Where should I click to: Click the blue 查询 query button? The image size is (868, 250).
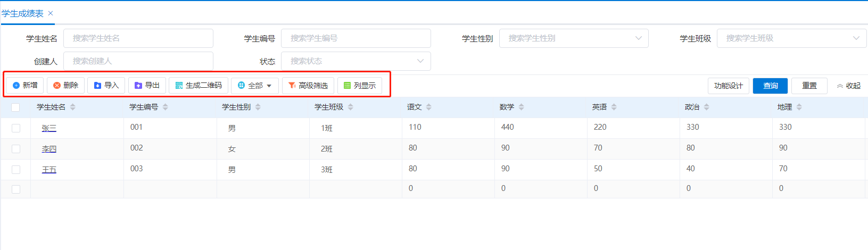tap(770, 86)
